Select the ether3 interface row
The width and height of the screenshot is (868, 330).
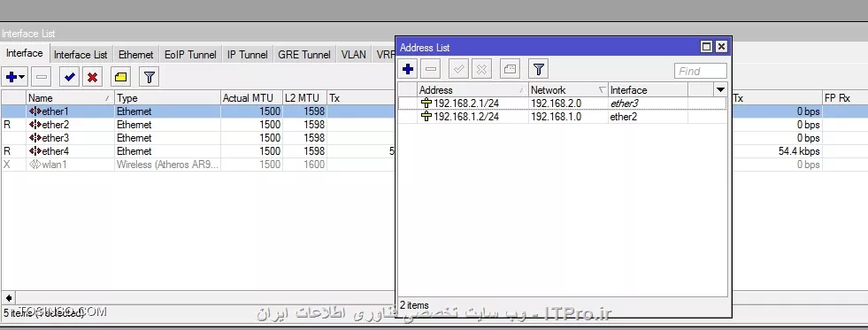(x=198, y=138)
